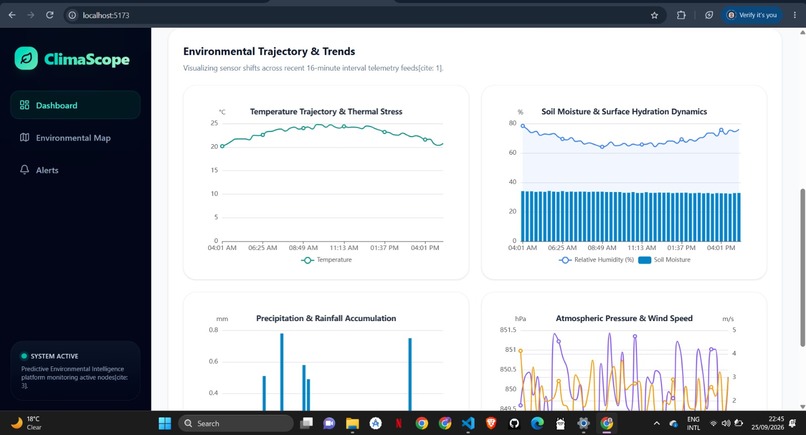Viewport: 806px width, 435px height.
Task: Open File Explorer from the taskbar
Action: coord(352,423)
